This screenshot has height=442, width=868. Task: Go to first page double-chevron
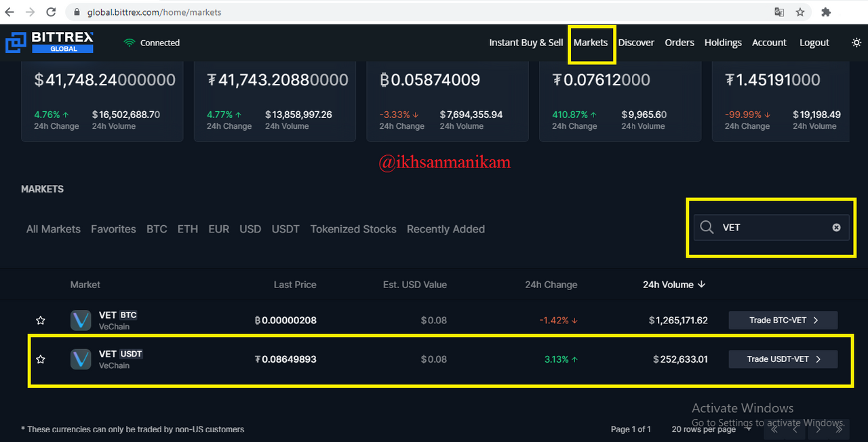pyautogui.click(x=774, y=428)
